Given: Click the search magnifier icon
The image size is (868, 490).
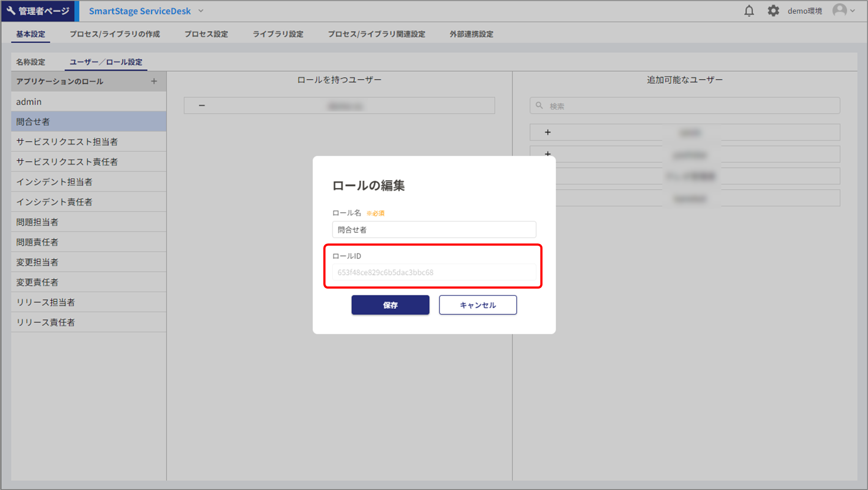Looking at the screenshot, I should (x=539, y=105).
